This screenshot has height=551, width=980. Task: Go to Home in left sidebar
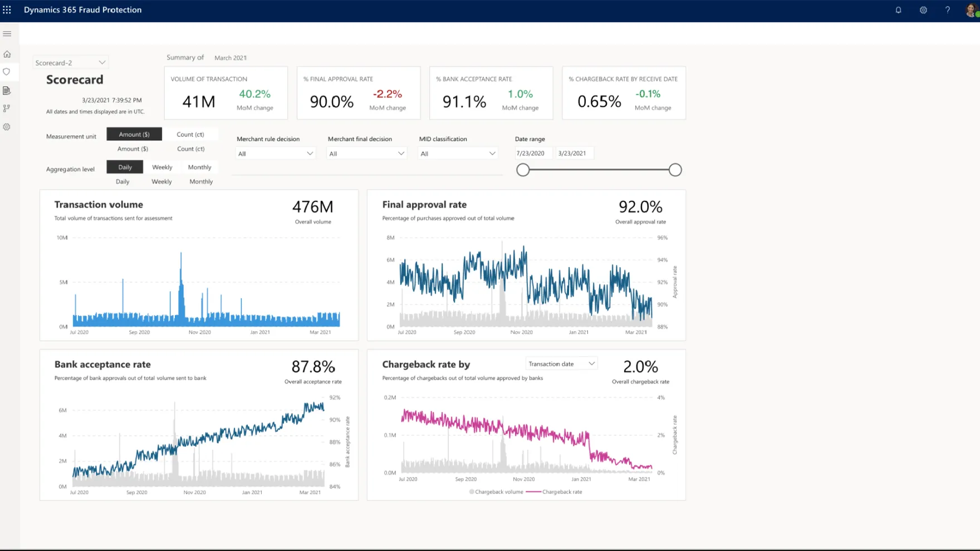[7, 54]
